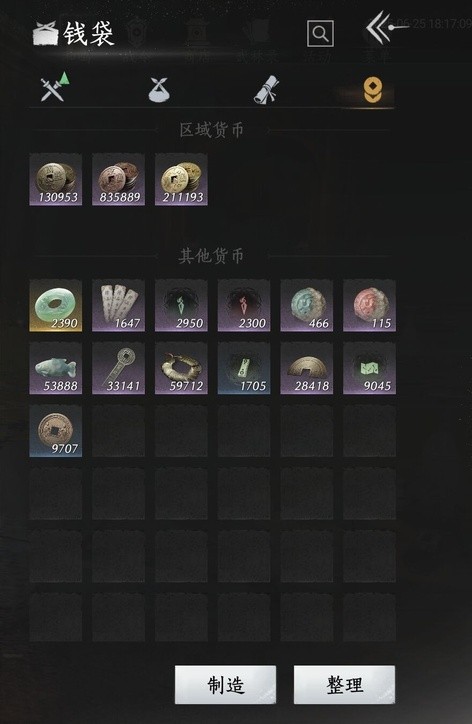Select the coin stack showing 130953
Image resolution: width=472 pixels, height=724 pixels.
[56, 180]
